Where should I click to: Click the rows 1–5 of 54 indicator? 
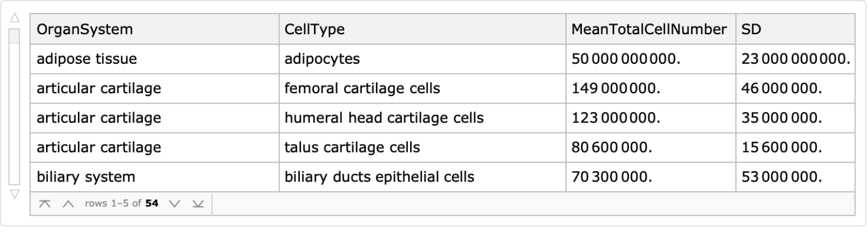click(121, 204)
